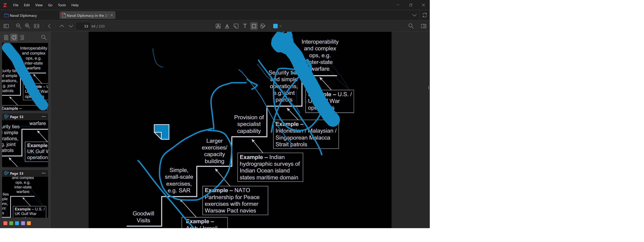Screen dimensions: 644x242
Task: Select the Highlight Text annotation tool
Action: click(218, 26)
